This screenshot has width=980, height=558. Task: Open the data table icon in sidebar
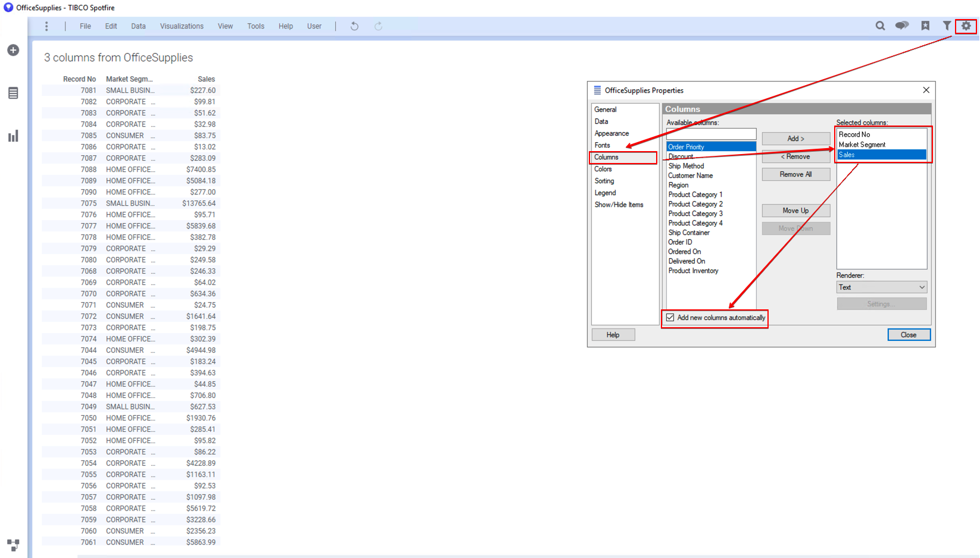click(13, 93)
